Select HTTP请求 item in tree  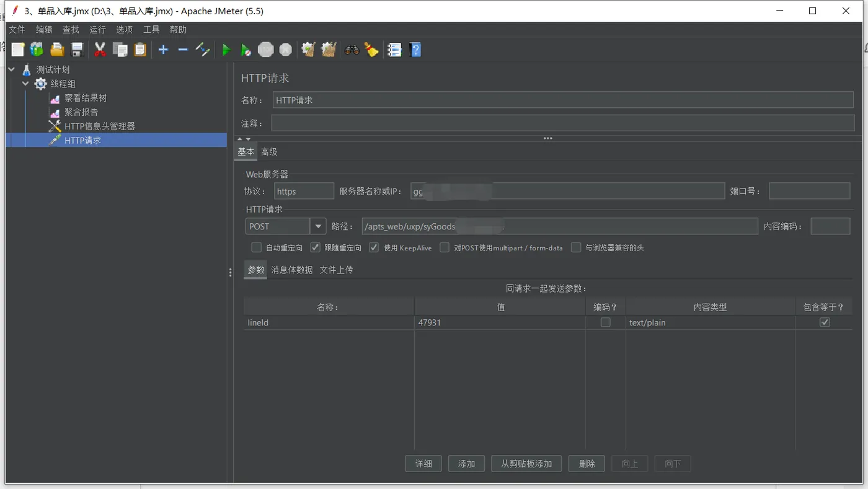(x=82, y=141)
